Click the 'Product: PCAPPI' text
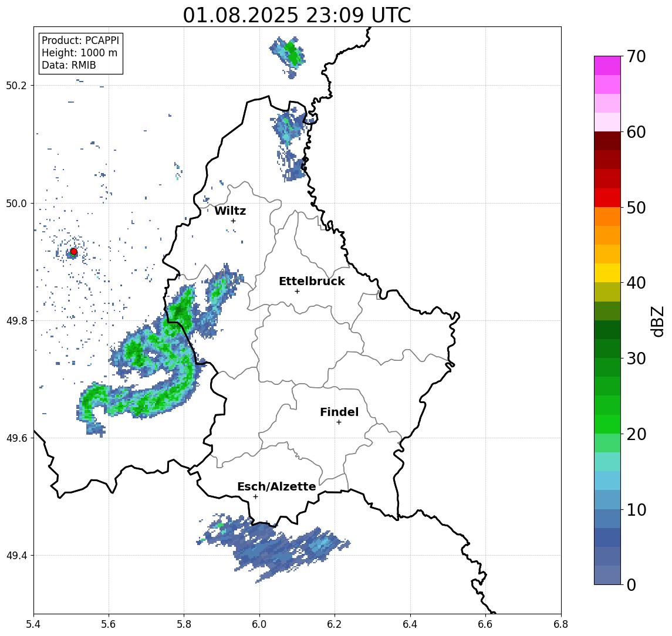This screenshot has width=672, height=636. tap(80, 40)
